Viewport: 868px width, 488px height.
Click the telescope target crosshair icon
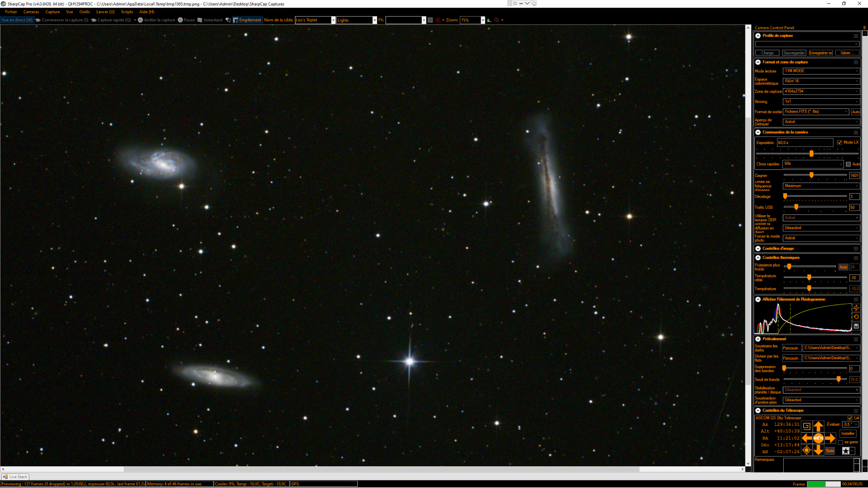807,450
